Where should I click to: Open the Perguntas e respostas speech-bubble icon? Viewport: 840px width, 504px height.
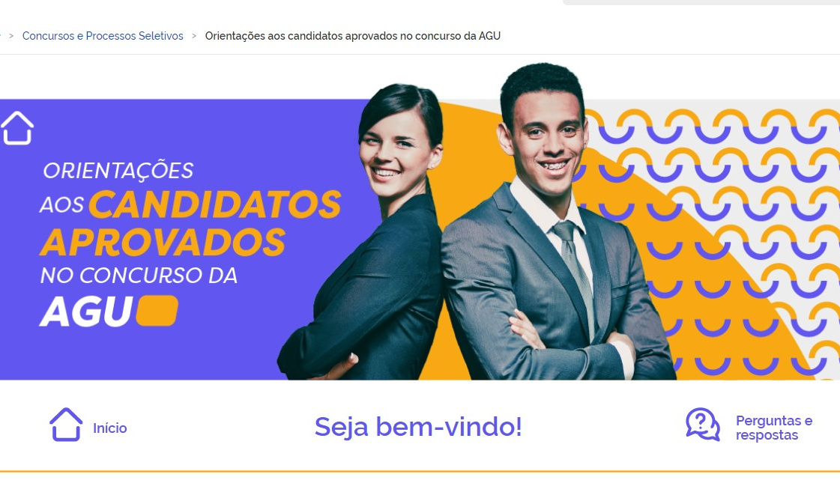point(703,425)
